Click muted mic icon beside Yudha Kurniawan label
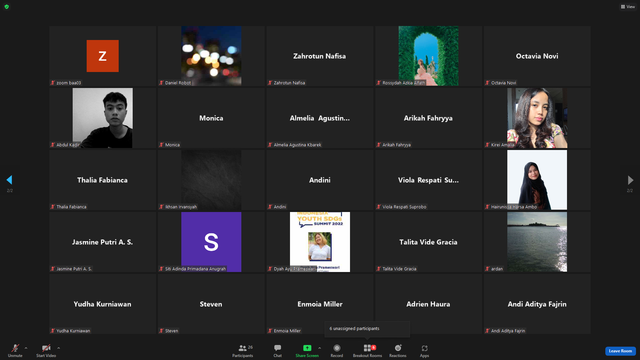The height and width of the screenshot is (360, 640). coord(53,331)
